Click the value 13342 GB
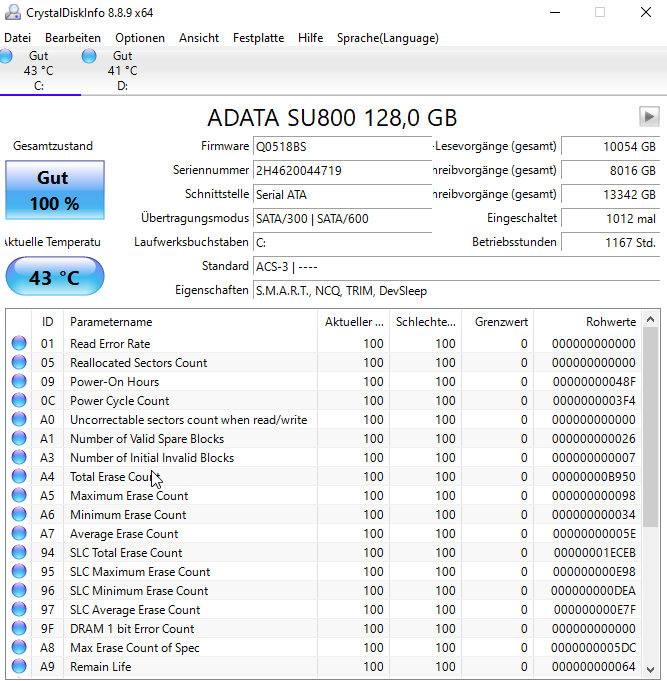The width and height of the screenshot is (667, 681). pos(611,195)
